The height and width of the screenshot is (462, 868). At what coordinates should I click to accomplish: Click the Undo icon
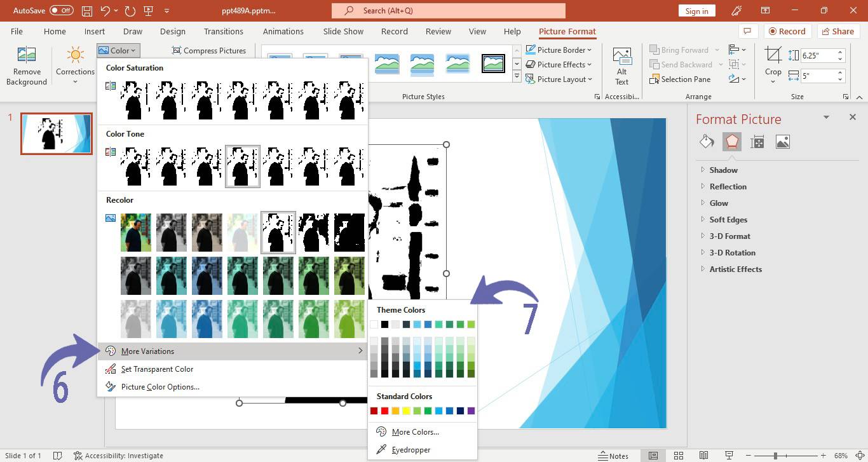(106, 11)
